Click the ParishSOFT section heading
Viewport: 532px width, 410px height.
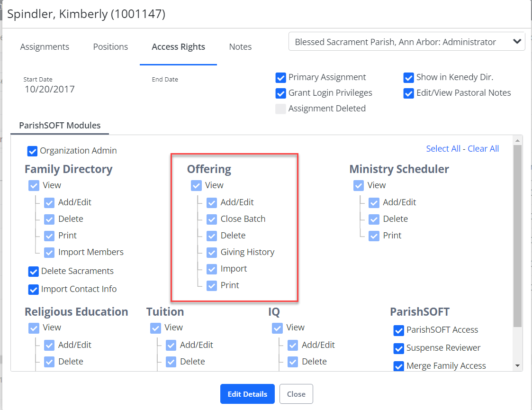click(x=420, y=311)
